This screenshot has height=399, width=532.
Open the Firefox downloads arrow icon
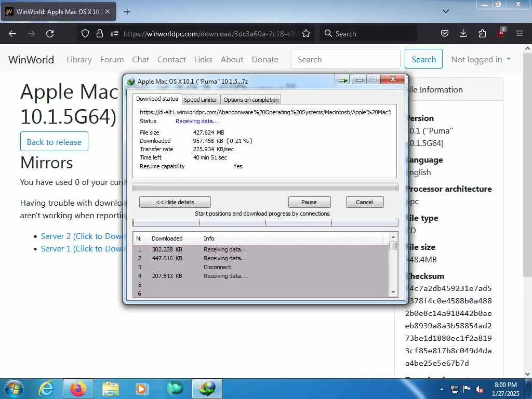(463, 33)
